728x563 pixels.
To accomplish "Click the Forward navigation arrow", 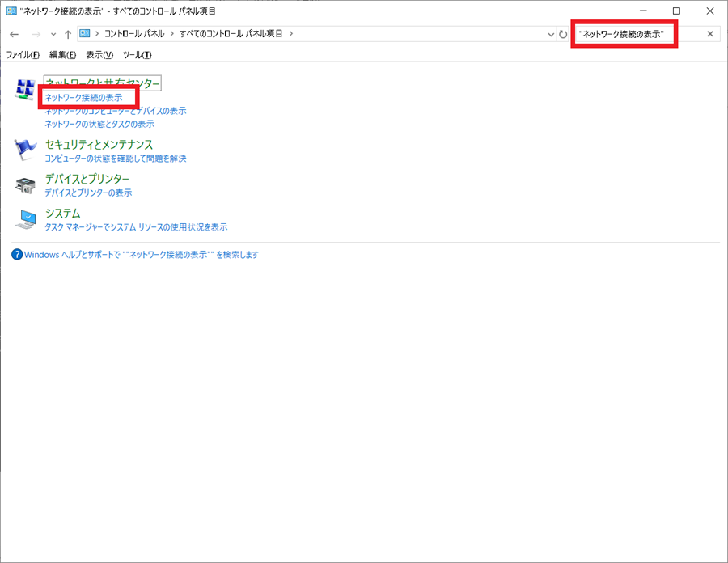I will click(36, 34).
